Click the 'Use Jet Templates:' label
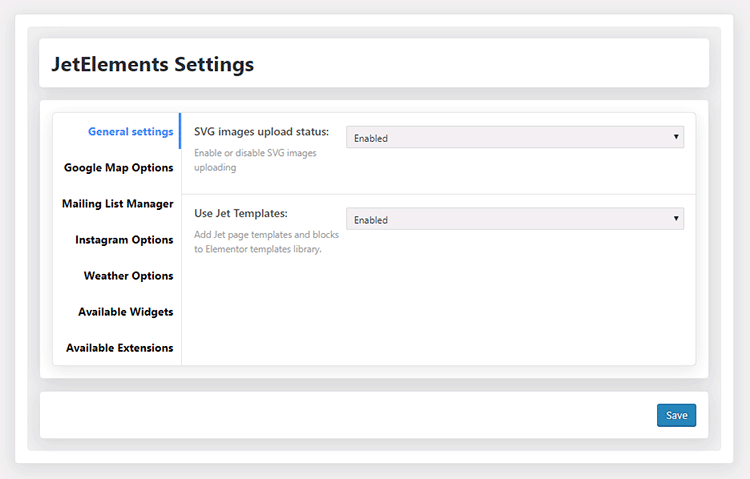Screen dimensions: 750x479 click(241, 213)
